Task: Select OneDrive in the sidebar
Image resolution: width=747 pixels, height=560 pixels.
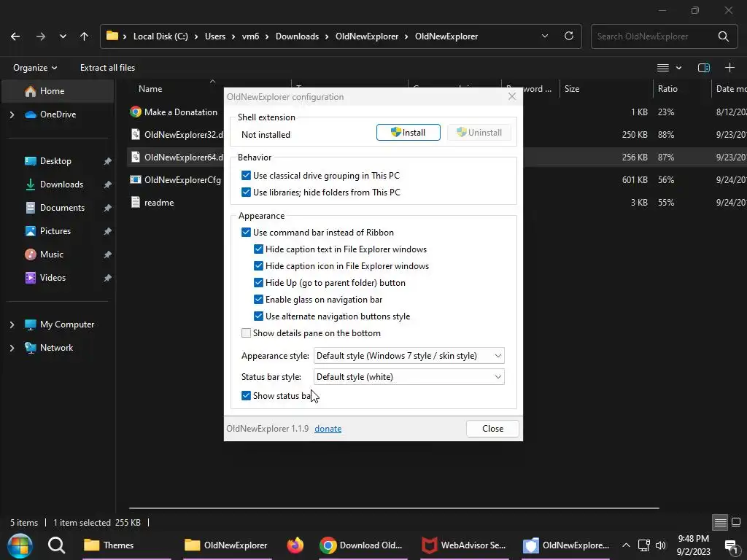Action: [58, 114]
